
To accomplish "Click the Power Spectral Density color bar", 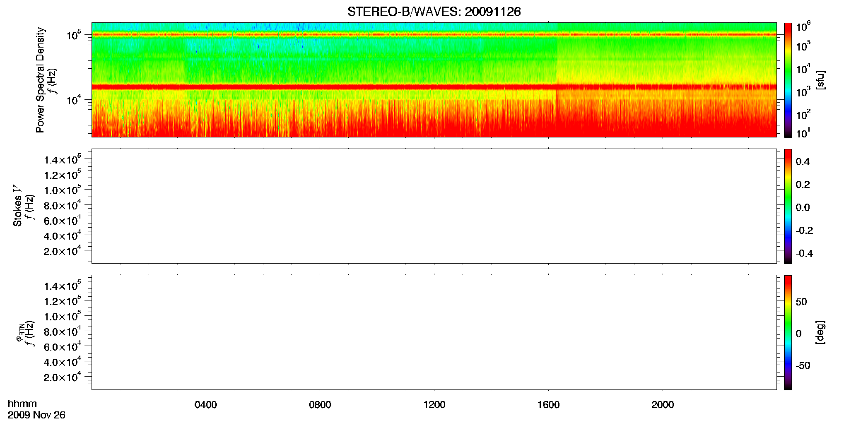I will pos(788,80).
